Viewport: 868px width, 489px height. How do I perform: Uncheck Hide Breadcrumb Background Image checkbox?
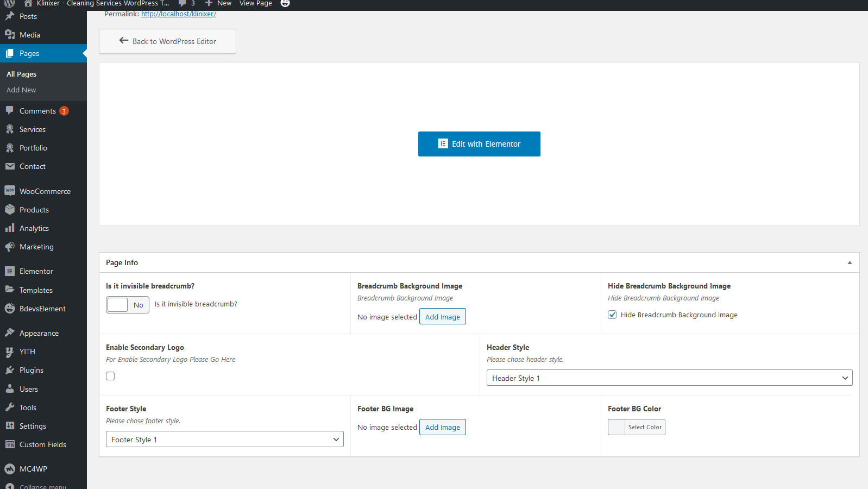click(612, 315)
